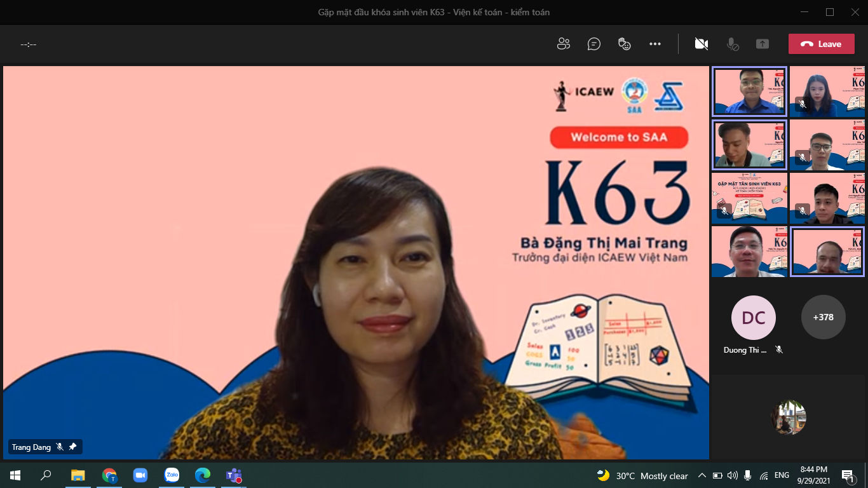Select video tile of smiling man with glasses bottom-left
Image resolution: width=868 pixels, height=488 pixels.
[750, 252]
